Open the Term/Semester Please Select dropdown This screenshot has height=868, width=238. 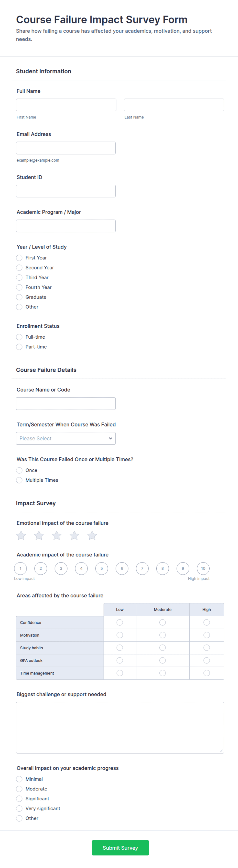66,438
